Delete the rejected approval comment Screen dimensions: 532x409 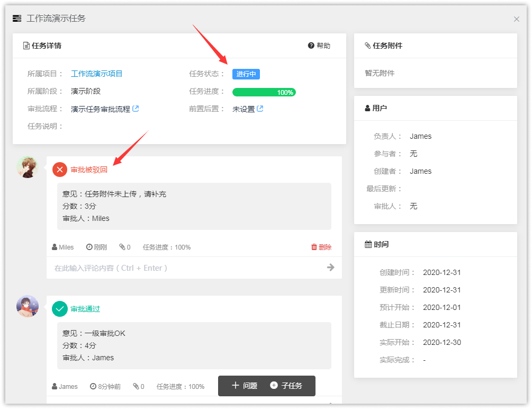pos(321,247)
